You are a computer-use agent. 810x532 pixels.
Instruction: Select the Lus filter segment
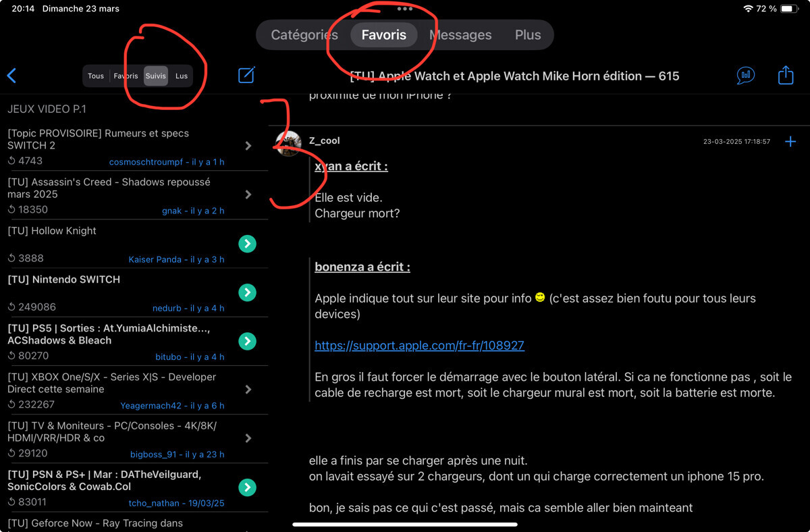182,76
